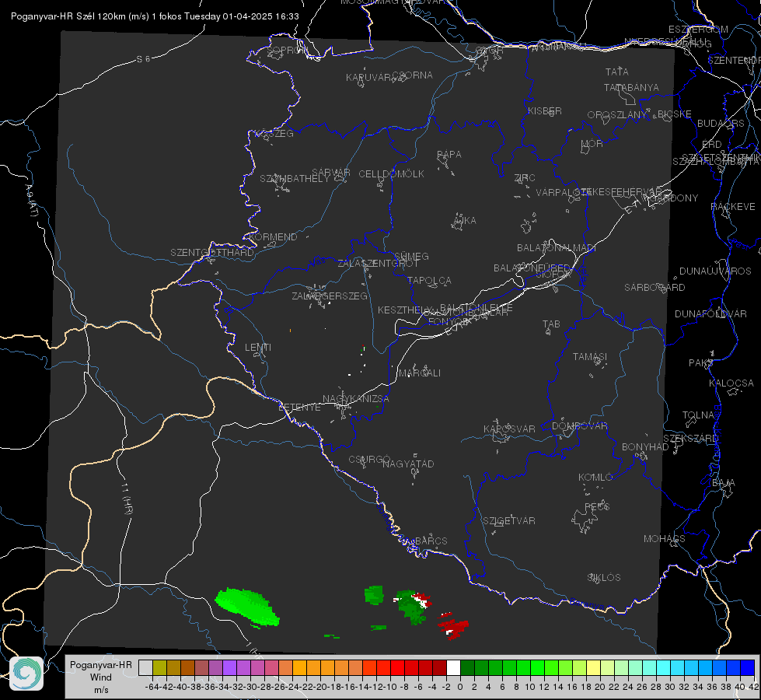Select the BICSKE label
Viewport: 761px width, 700px height.
pyautogui.click(x=674, y=114)
